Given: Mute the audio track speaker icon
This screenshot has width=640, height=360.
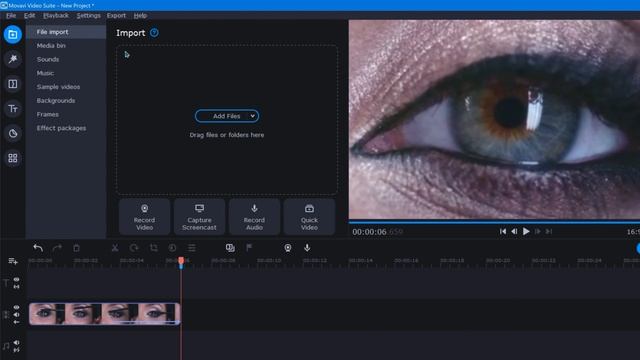Looking at the screenshot, I should click(x=16, y=343).
